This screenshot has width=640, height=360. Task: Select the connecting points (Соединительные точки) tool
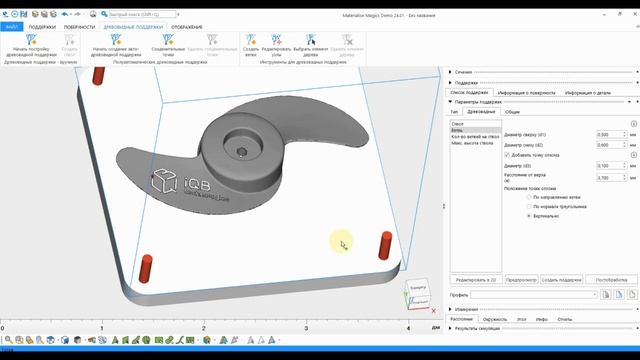(x=168, y=45)
